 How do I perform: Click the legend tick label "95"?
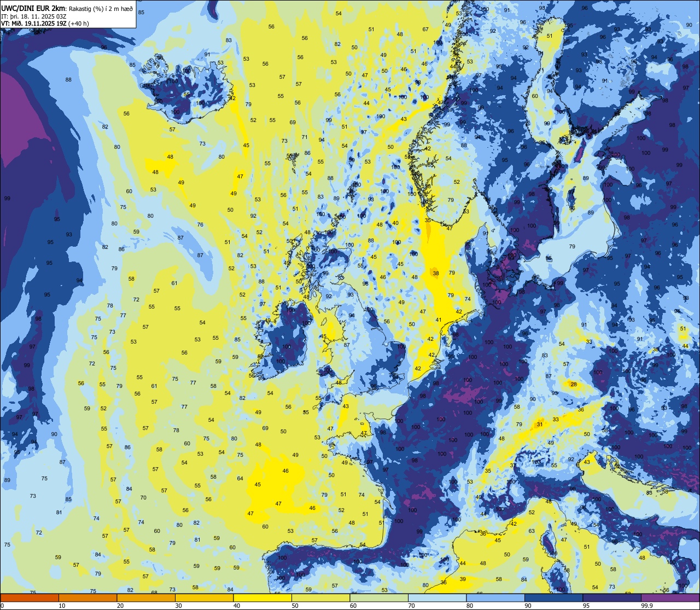tap(586, 606)
